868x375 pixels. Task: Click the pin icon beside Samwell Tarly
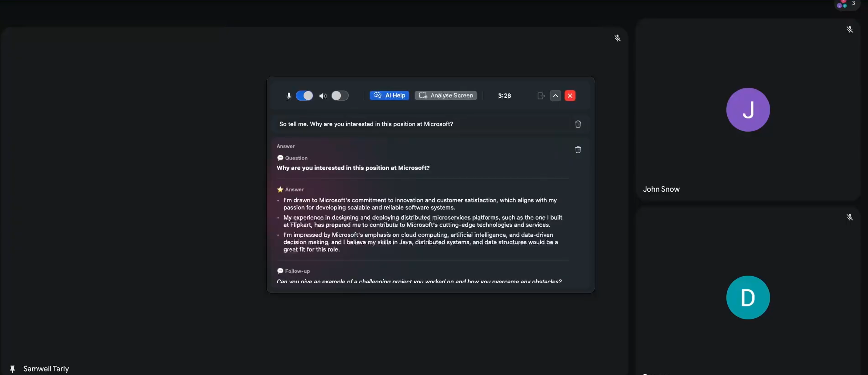point(12,369)
